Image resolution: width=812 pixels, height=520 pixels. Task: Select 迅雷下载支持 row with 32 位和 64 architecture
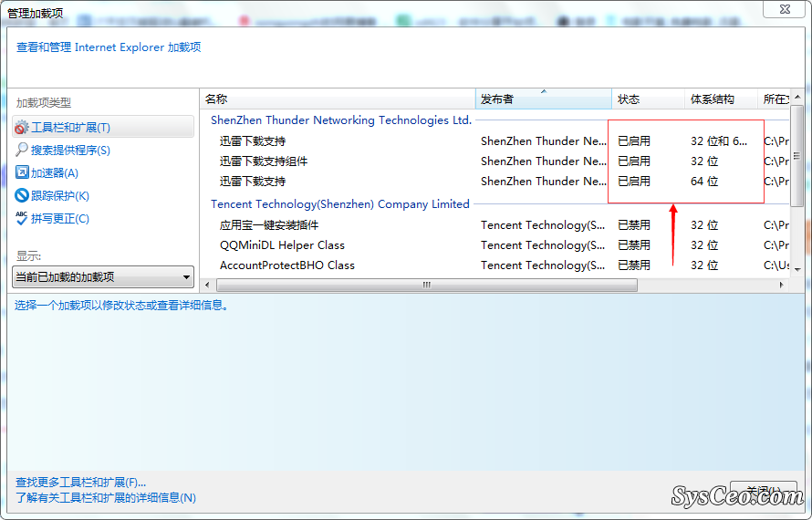pyautogui.click(x=496, y=140)
